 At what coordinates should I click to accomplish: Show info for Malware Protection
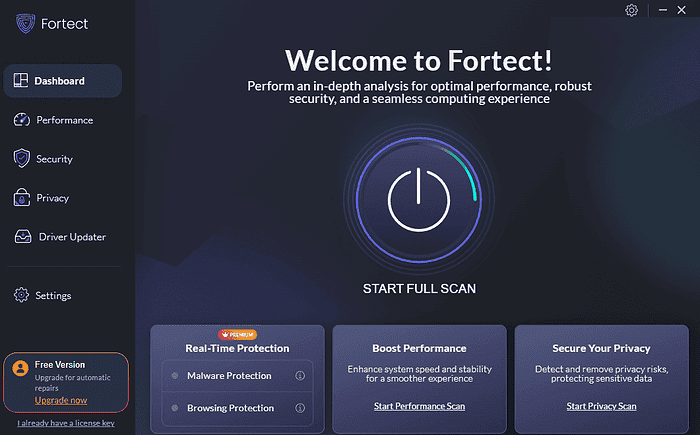pyautogui.click(x=300, y=376)
